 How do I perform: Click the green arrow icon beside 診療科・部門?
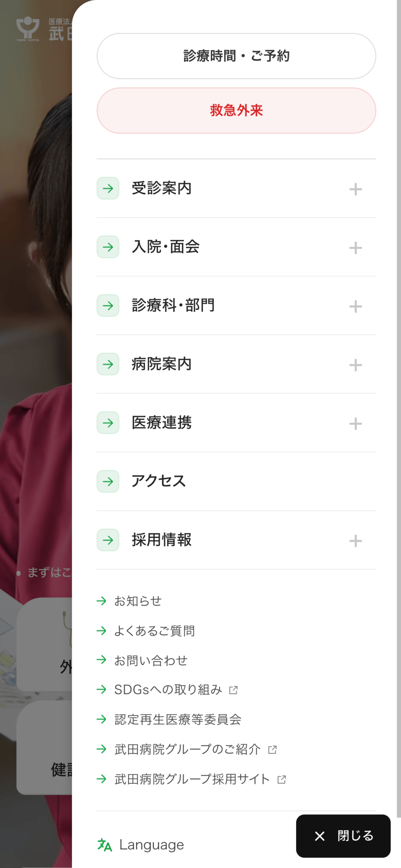pyautogui.click(x=108, y=306)
